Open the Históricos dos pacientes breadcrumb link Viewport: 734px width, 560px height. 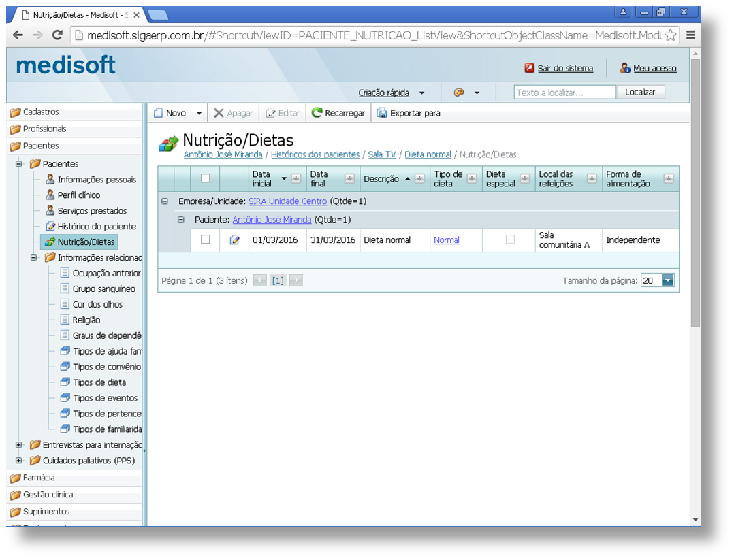[x=315, y=154]
